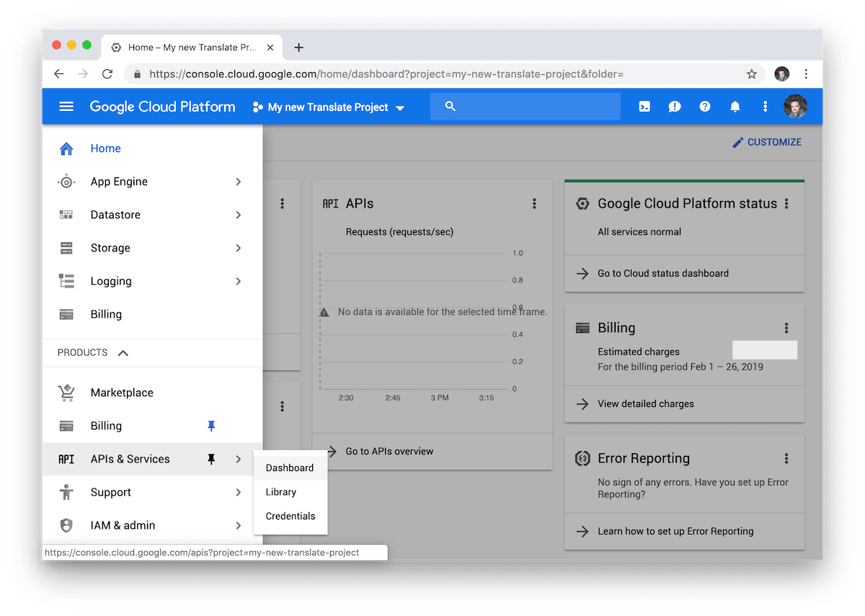Select the Datastore sidebar icon

[66, 215]
